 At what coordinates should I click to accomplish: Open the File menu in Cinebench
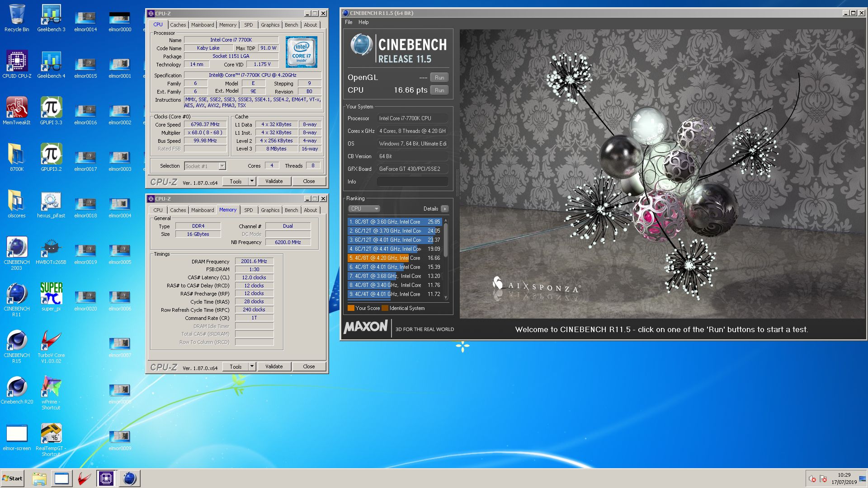349,22
